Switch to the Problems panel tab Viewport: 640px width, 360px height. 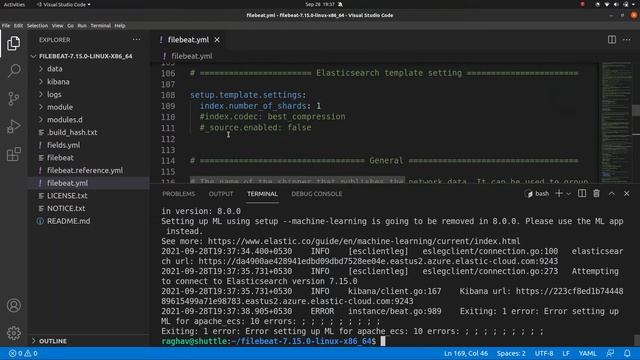pos(179,194)
